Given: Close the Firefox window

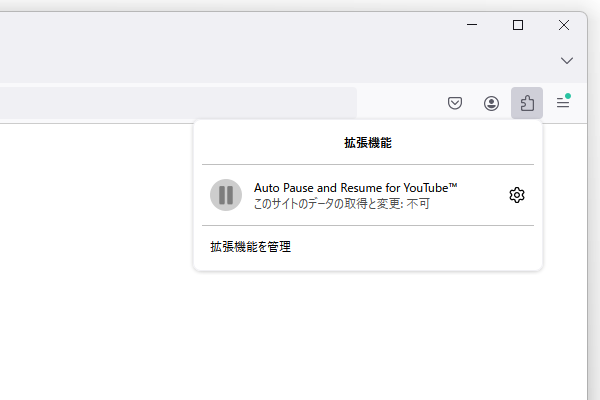Looking at the screenshot, I should [564, 25].
